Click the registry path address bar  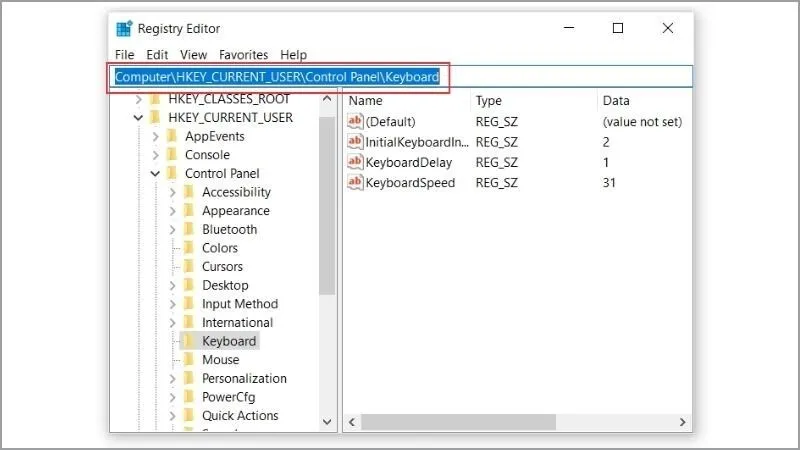(x=401, y=77)
